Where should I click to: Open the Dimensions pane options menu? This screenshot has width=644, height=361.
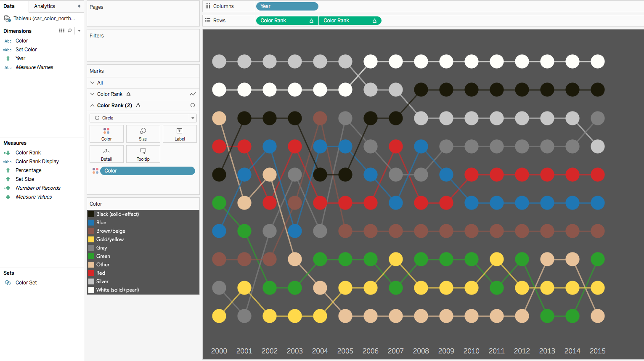pos(79,30)
